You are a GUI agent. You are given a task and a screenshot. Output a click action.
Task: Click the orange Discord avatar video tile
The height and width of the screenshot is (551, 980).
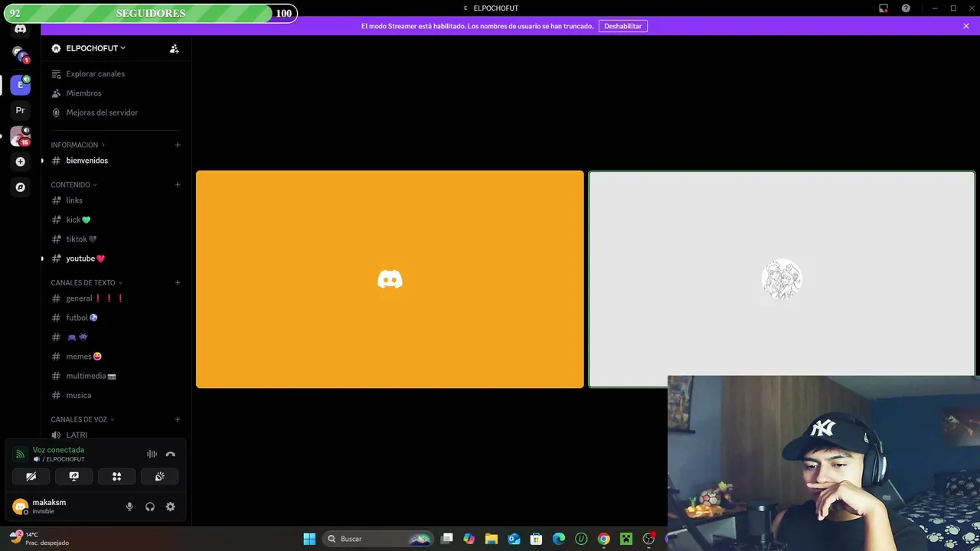pos(390,279)
